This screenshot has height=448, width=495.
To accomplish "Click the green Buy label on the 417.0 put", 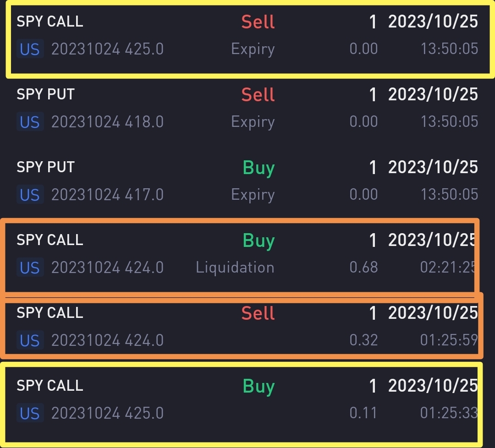I will pos(258,168).
